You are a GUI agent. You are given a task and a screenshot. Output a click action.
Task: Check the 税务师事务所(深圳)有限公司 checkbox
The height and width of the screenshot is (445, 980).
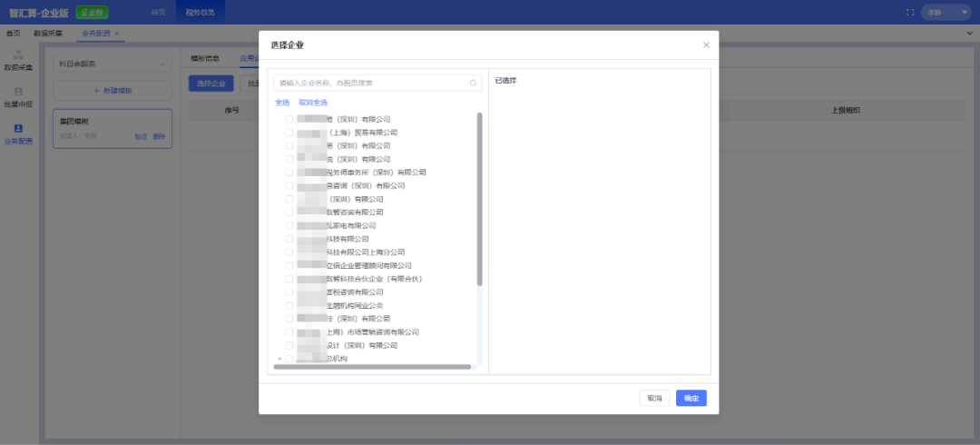click(289, 173)
